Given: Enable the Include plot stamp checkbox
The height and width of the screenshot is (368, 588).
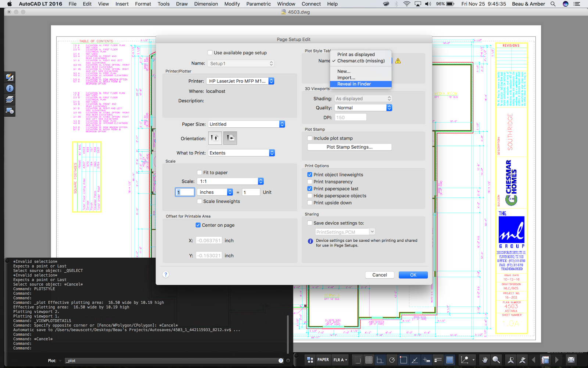Looking at the screenshot, I should click(x=310, y=138).
